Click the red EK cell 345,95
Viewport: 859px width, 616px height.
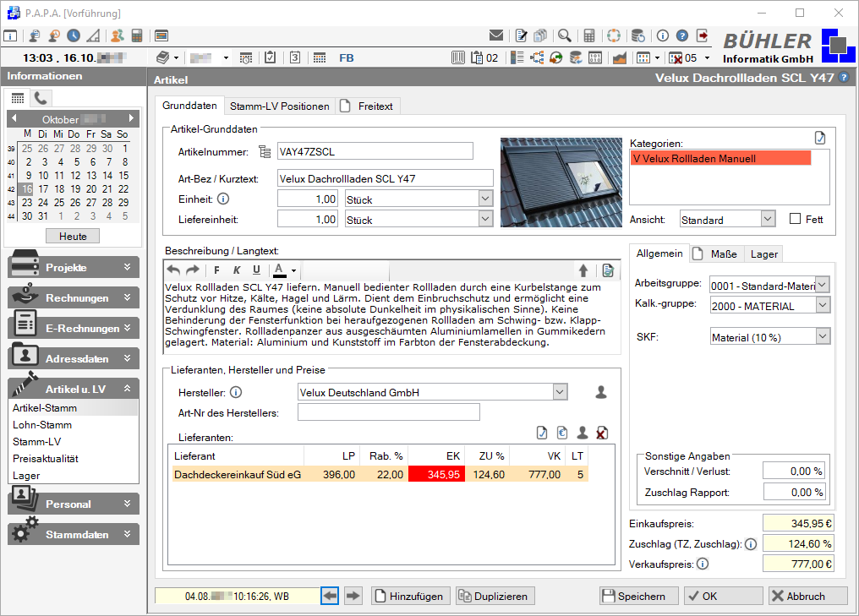pyautogui.click(x=436, y=474)
